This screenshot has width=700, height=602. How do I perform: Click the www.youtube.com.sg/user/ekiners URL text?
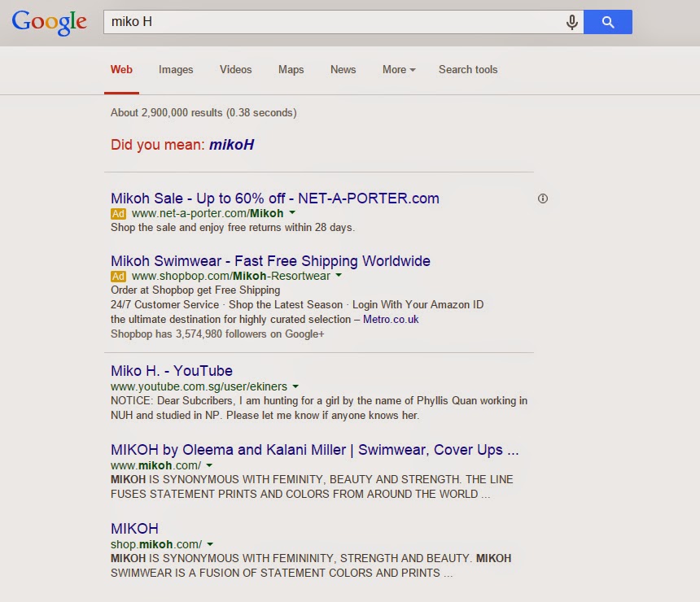click(199, 386)
